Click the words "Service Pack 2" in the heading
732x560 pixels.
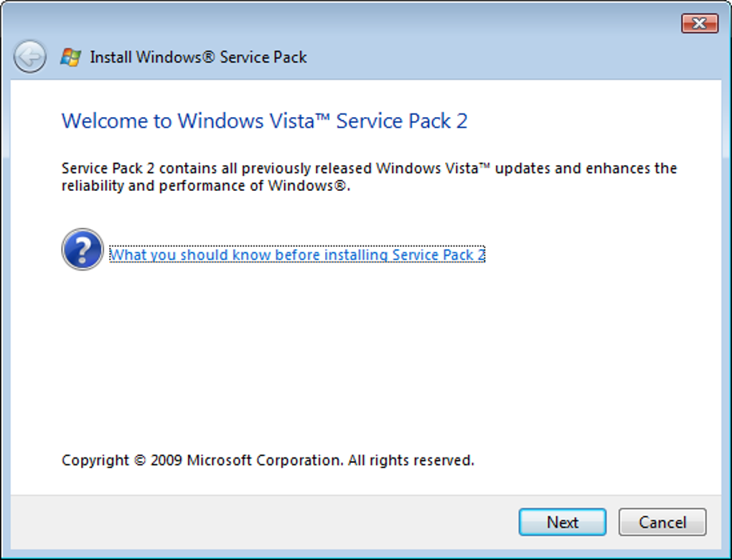[402, 121]
